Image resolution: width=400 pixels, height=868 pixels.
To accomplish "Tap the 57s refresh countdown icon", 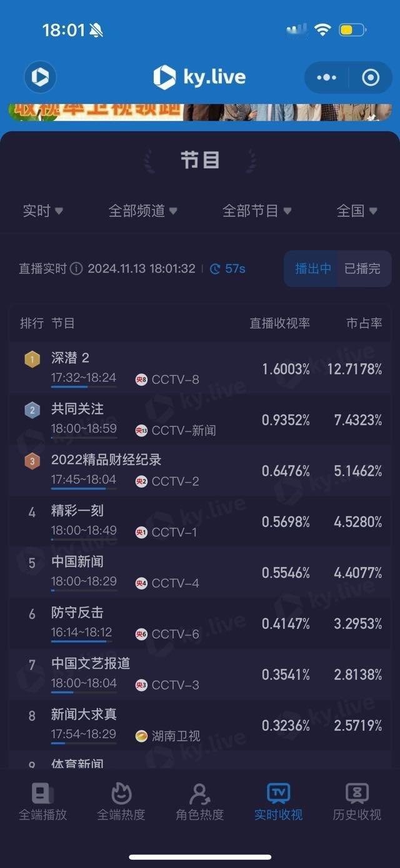I will [216, 269].
